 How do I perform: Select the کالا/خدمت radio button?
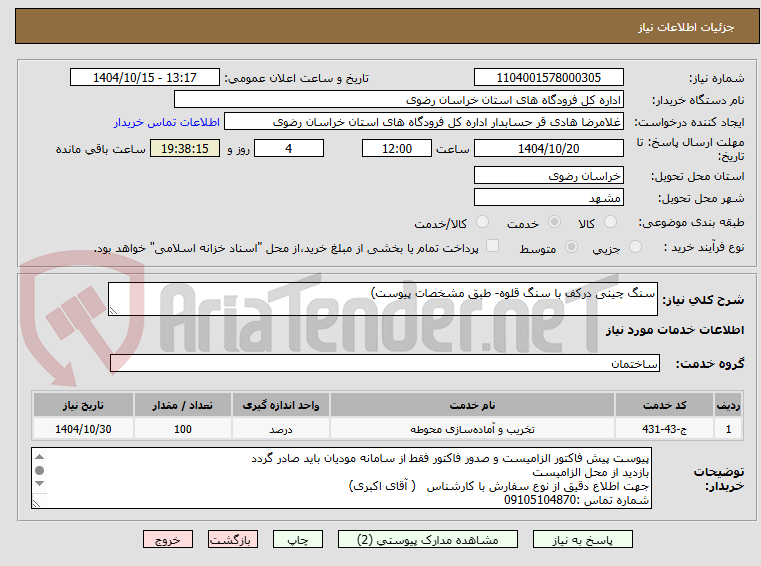482,222
